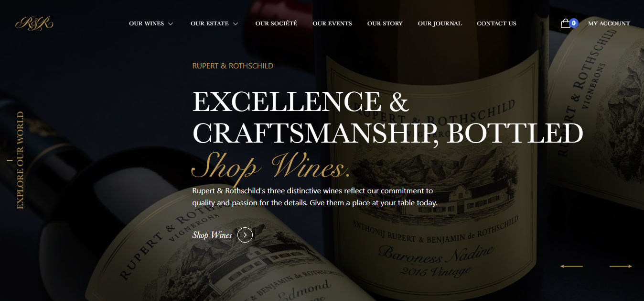Image resolution: width=644 pixels, height=301 pixels.
Task: Advance to next slide with right arrow
Action: pyautogui.click(x=621, y=266)
